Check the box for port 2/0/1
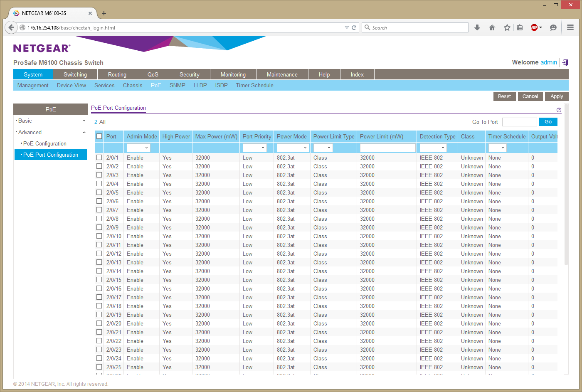 [x=99, y=158]
